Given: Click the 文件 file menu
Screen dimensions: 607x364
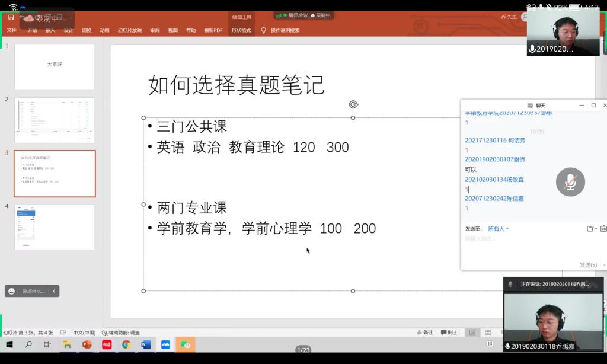Looking at the screenshot, I should [11, 30].
